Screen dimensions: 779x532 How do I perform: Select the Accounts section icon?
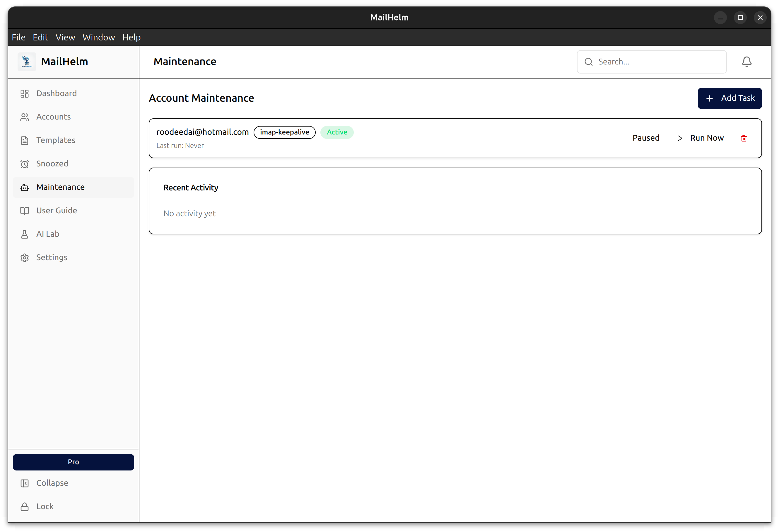(25, 117)
